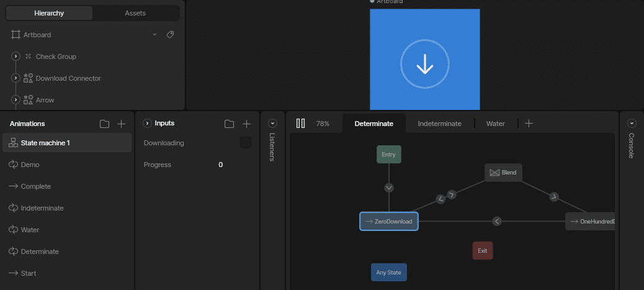Select Download Connector in hierarchy
644x290 pixels.
[68, 78]
